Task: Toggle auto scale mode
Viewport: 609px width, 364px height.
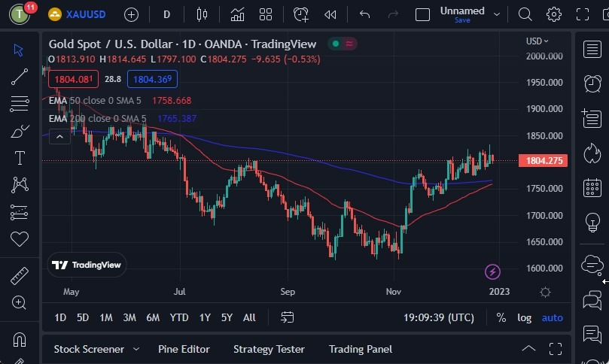Action: (x=553, y=317)
